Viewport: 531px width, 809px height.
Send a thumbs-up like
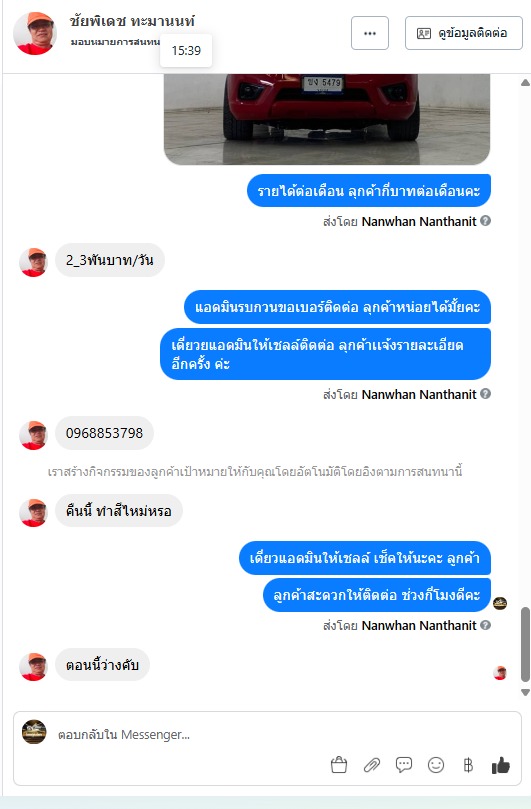tap(501, 765)
